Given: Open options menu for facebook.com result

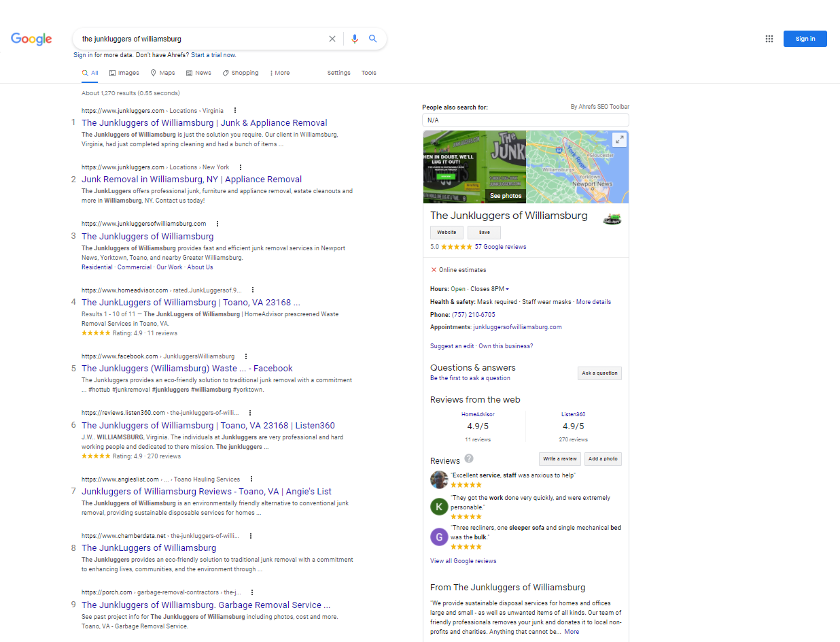Looking at the screenshot, I should (246, 356).
